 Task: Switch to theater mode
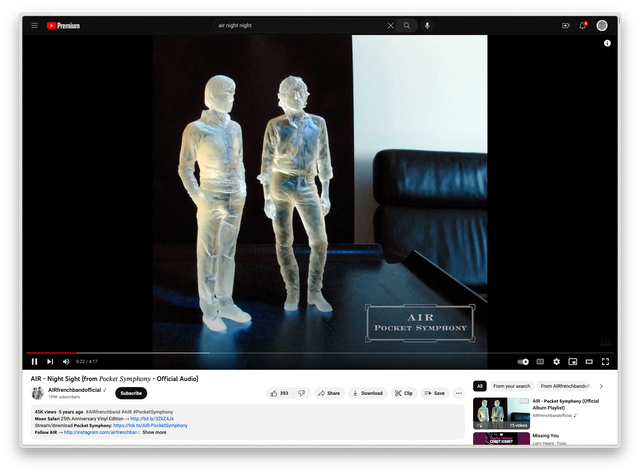(x=589, y=362)
